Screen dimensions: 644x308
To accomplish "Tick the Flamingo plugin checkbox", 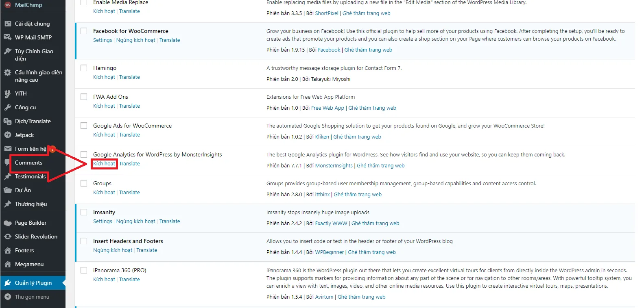I will (x=84, y=68).
